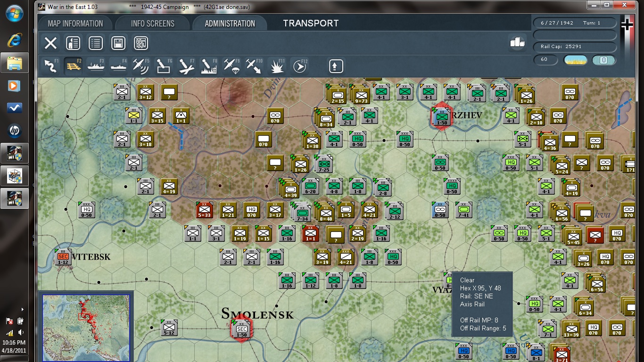Click the 60 value in the status panel
The height and width of the screenshot is (362, 644).
click(545, 60)
